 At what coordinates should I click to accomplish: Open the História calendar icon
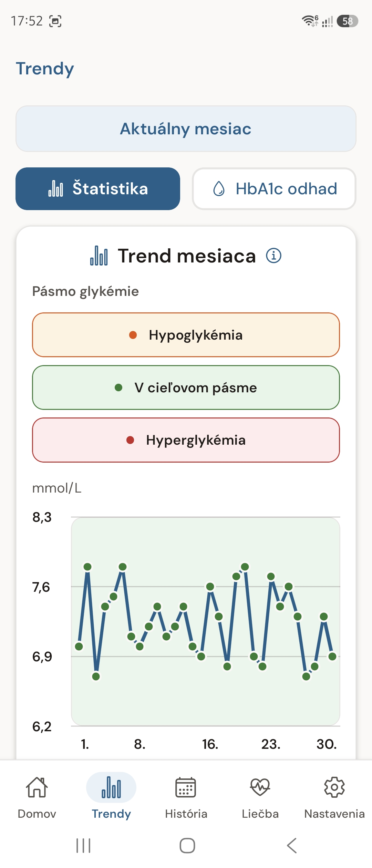[x=186, y=787]
